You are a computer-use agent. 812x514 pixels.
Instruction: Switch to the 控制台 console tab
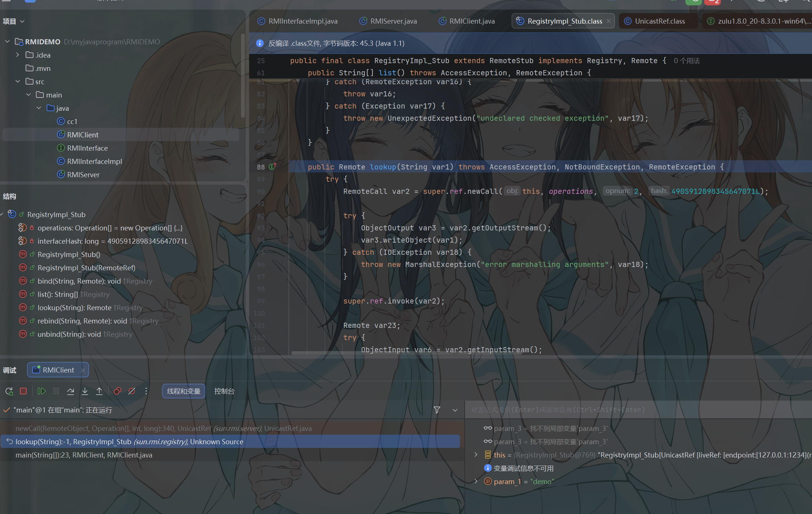[224, 391]
